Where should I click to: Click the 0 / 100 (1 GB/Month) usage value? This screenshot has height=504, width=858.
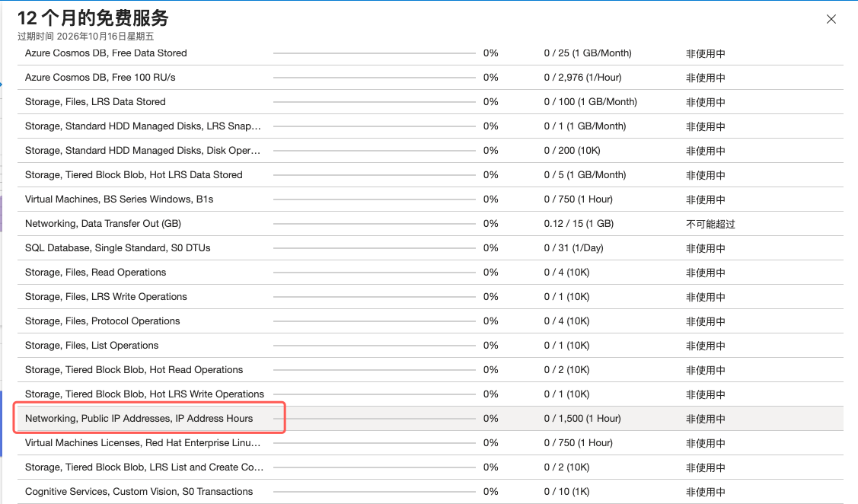pos(591,102)
